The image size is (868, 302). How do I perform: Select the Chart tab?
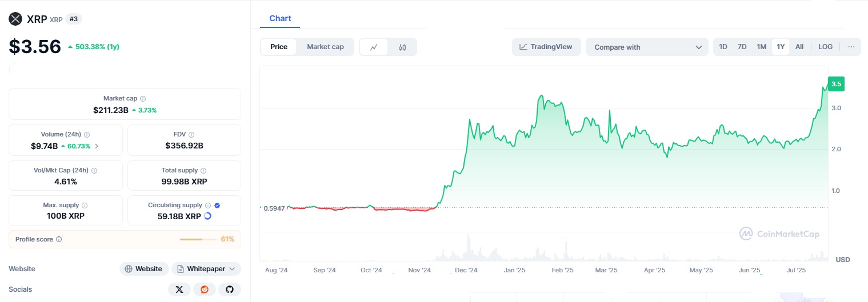280,18
